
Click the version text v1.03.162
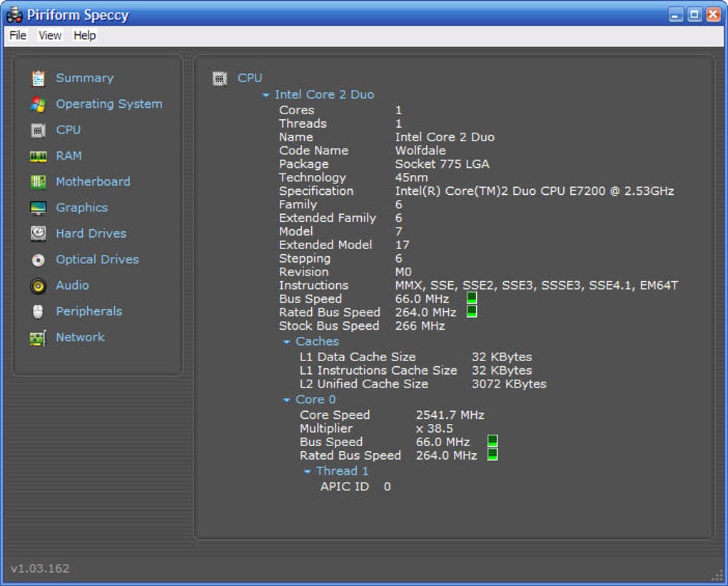tap(40, 569)
